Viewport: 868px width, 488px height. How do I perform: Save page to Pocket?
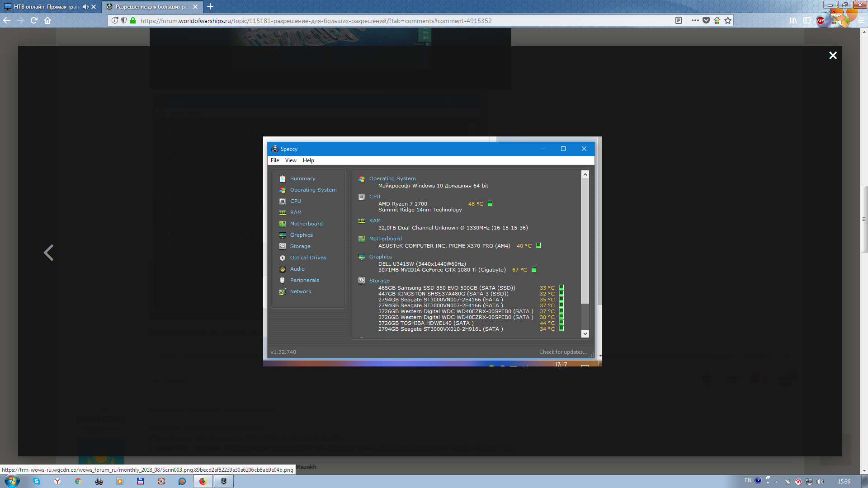click(706, 20)
